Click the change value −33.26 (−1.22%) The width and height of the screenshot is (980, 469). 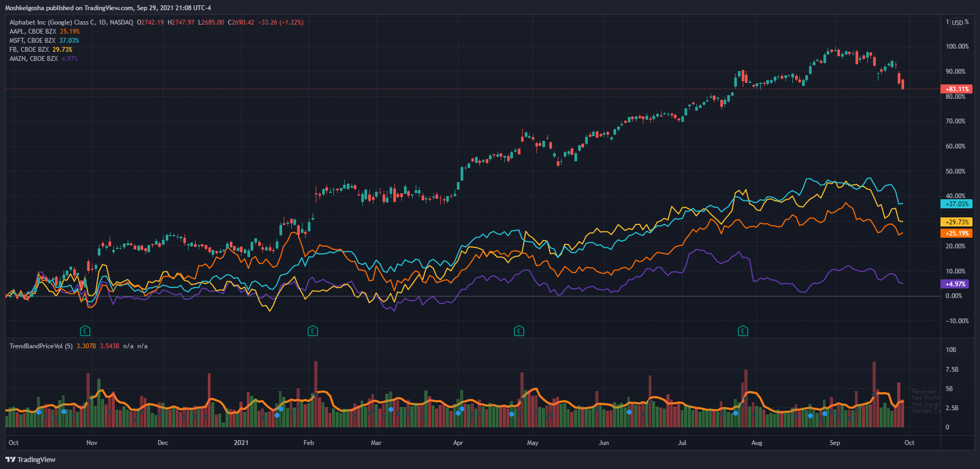point(281,22)
